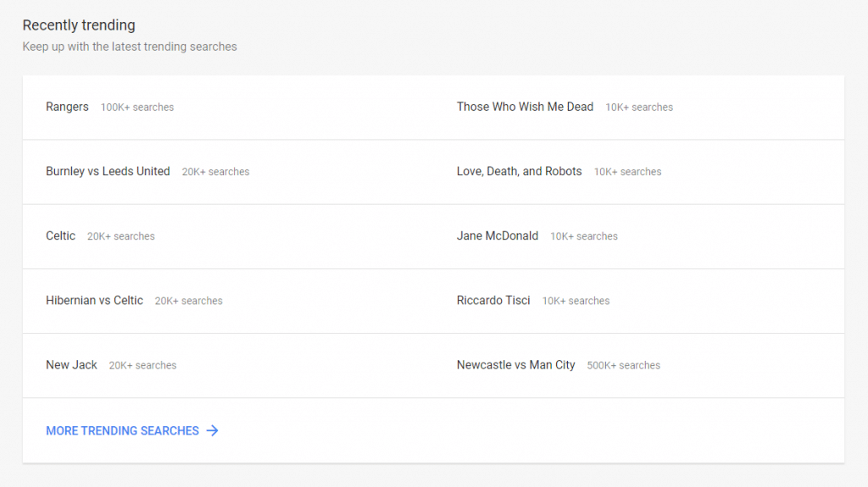Open Those Who Wish Me Dead trend
This screenshot has width=868, height=487.
tap(525, 107)
